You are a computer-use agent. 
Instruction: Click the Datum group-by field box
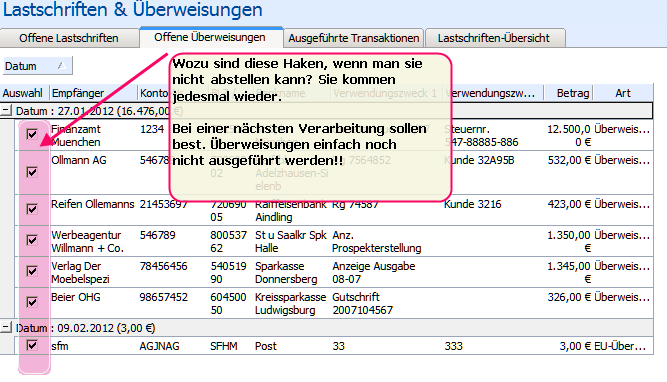pyautogui.click(x=37, y=66)
